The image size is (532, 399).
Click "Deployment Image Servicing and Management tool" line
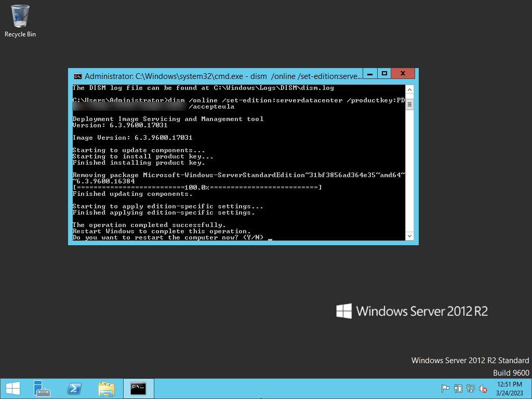(x=168, y=119)
